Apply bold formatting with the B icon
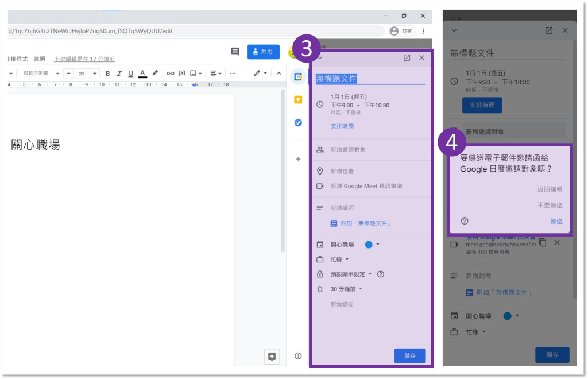The image size is (588, 379). click(x=107, y=74)
